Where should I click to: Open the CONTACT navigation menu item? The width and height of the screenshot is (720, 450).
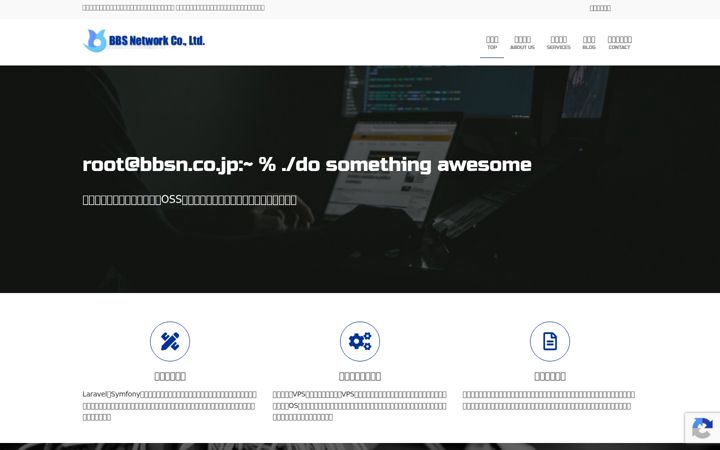[x=619, y=43]
